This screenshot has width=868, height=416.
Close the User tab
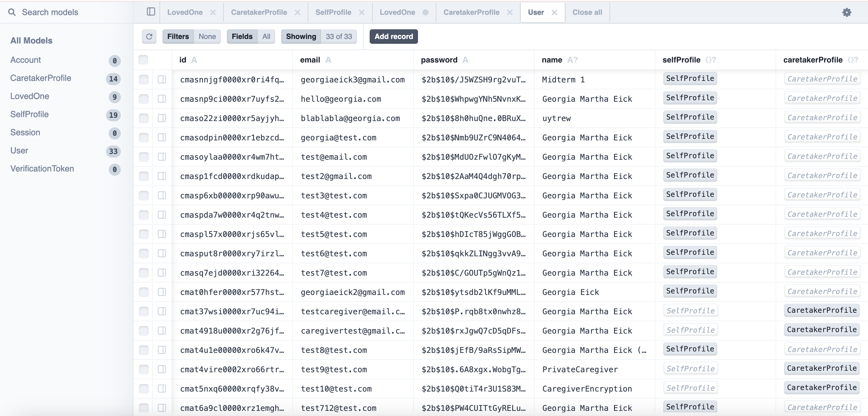tap(554, 12)
